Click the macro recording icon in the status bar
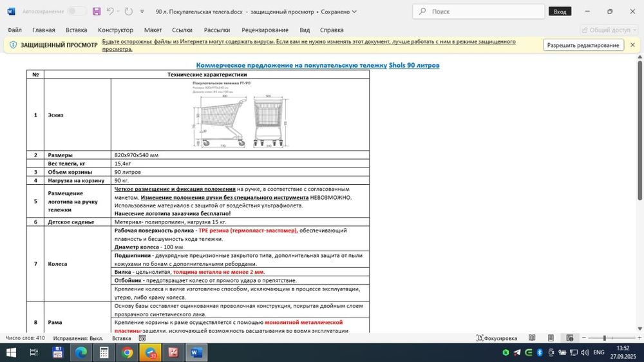Screen dimensions: 644x362 point(142,338)
